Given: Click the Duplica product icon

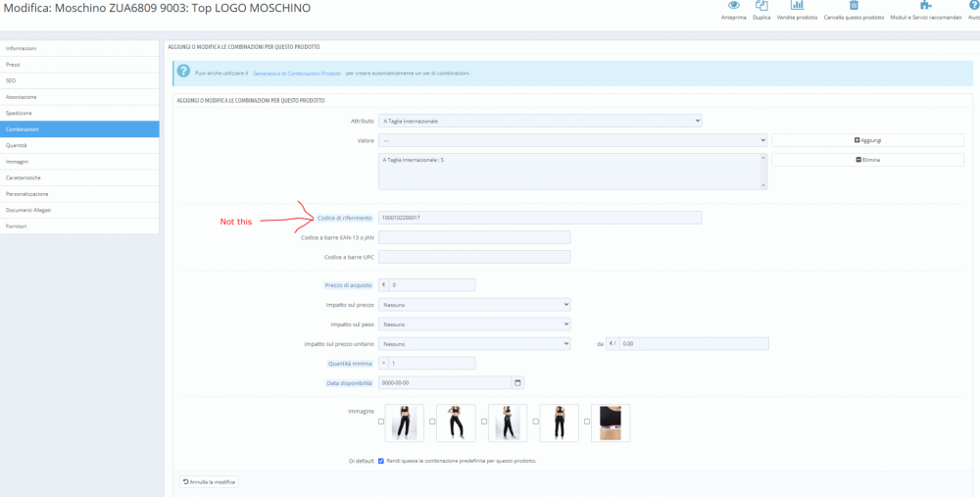Looking at the screenshot, I should click(x=761, y=6).
